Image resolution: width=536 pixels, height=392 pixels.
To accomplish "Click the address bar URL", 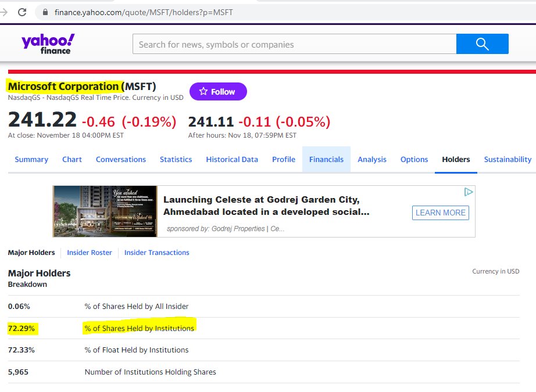I will click(x=144, y=13).
